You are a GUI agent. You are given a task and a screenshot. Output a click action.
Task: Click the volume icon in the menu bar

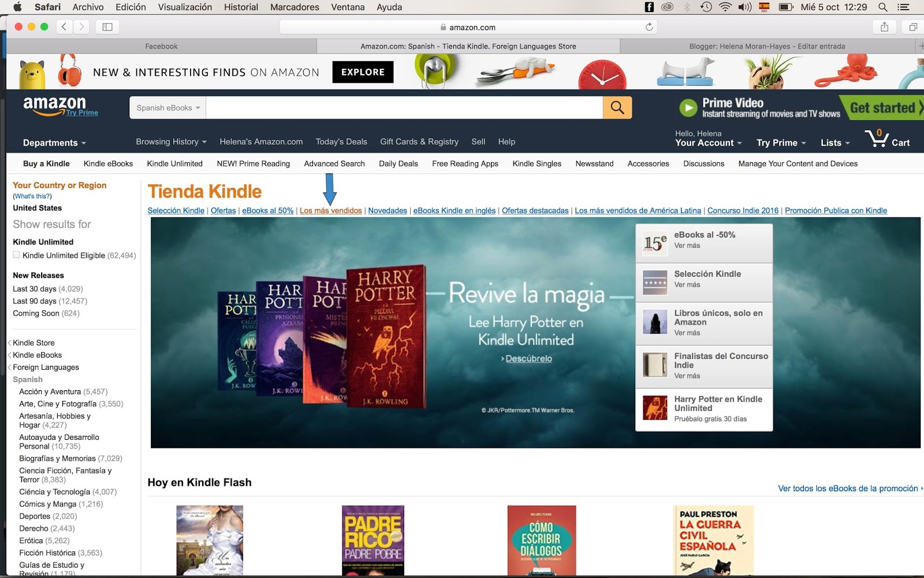(745, 7)
